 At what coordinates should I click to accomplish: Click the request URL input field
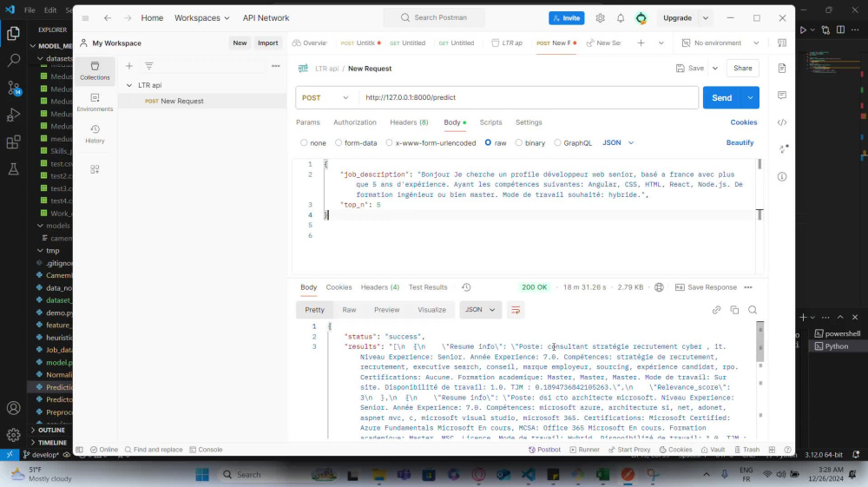[529, 97]
